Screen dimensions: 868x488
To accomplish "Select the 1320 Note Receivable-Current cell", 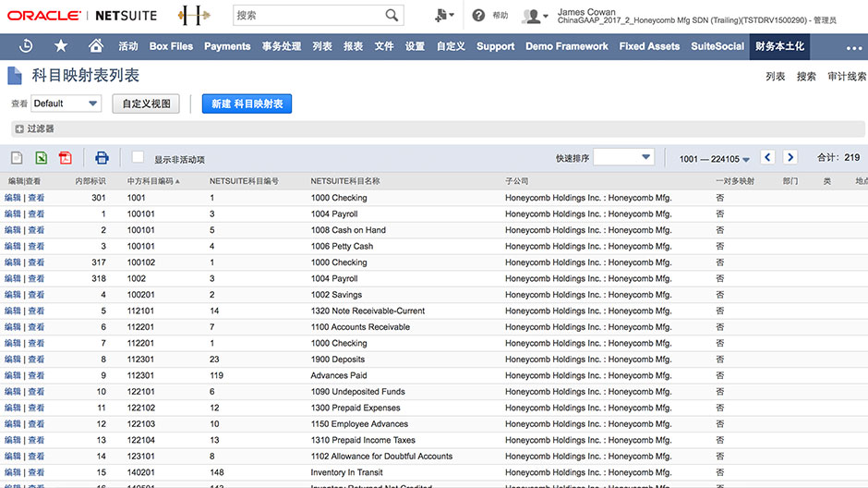I will (368, 311).
